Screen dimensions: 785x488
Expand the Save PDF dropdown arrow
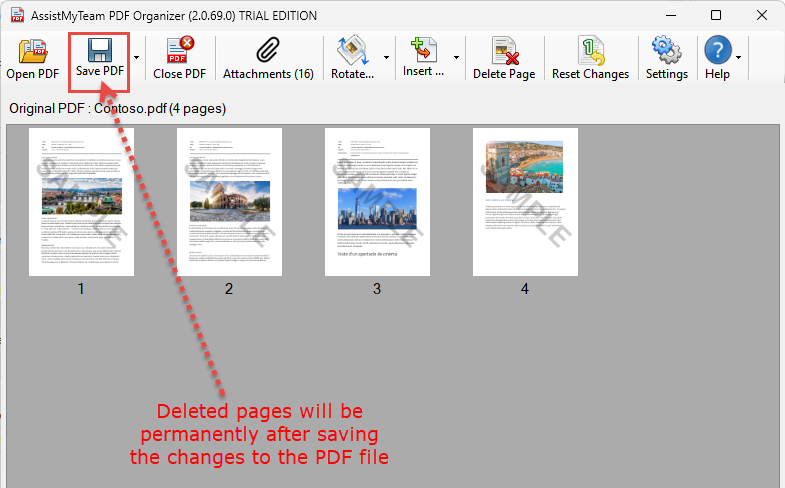click(x=136, y=59)
